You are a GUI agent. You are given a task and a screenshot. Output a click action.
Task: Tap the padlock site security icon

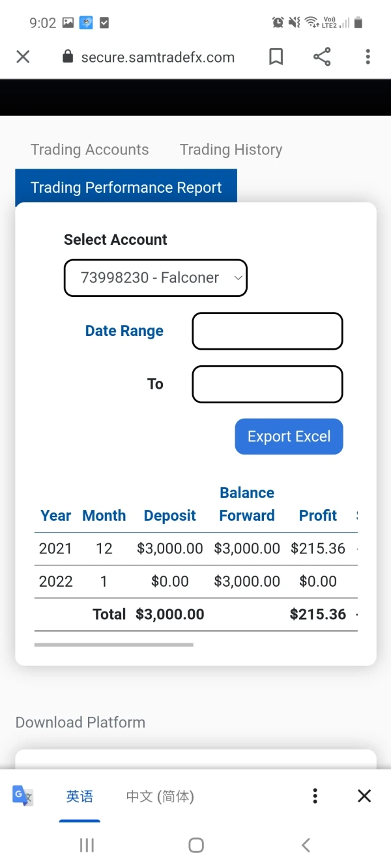(68, 57)
